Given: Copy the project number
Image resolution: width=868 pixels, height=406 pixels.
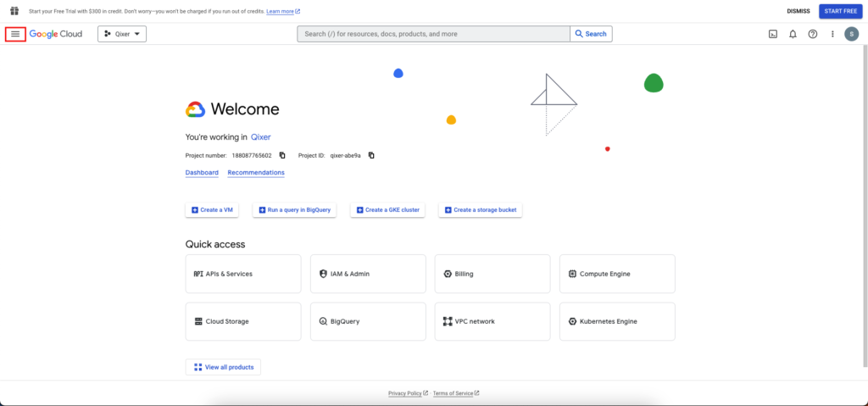Looking at the screenshot, I should (282, 156).
